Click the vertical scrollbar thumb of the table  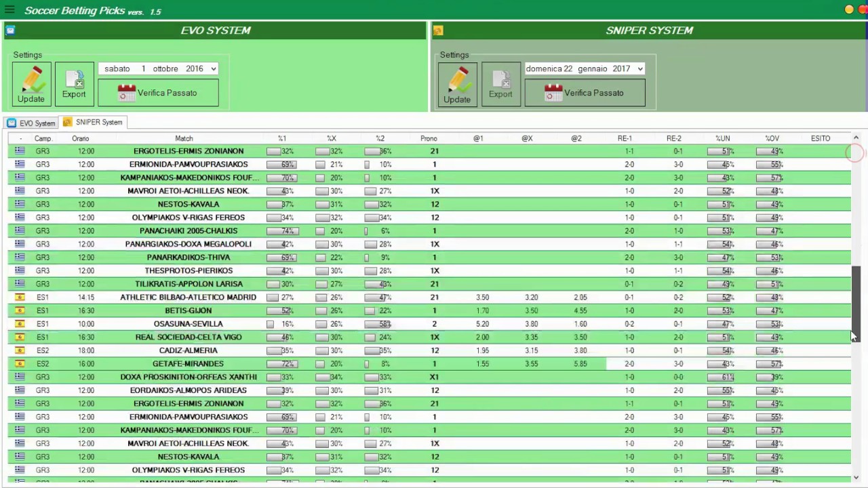pos(856,304)
